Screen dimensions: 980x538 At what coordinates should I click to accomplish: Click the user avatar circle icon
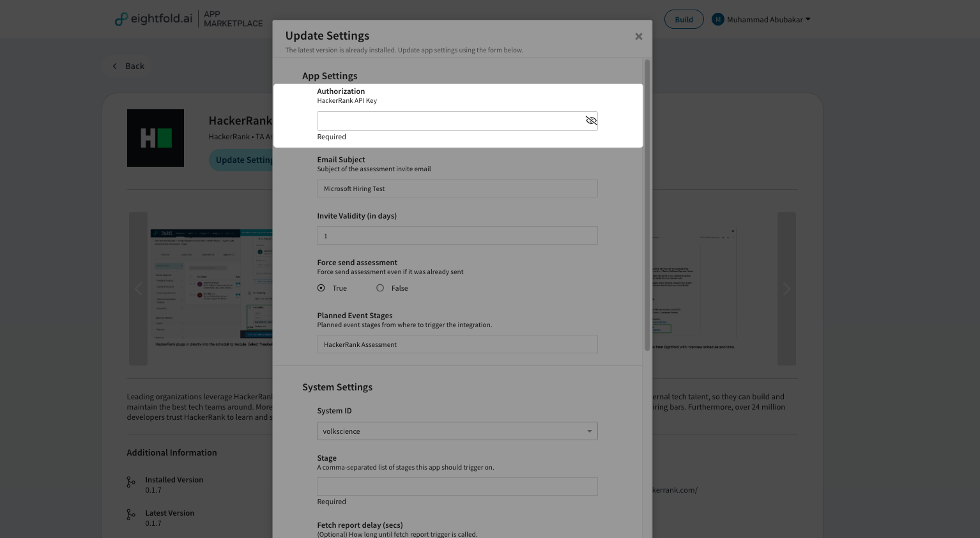coord(718,20)
